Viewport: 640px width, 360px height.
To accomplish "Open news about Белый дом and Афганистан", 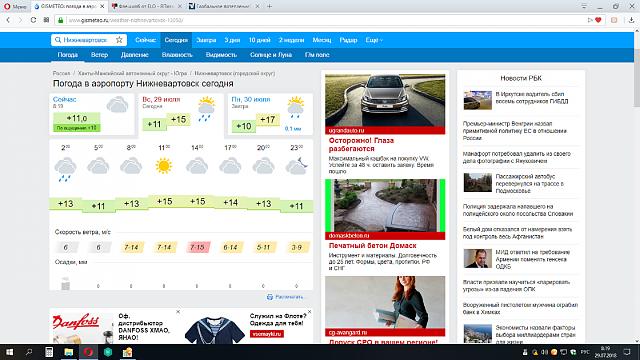I will tap(517, 233).
